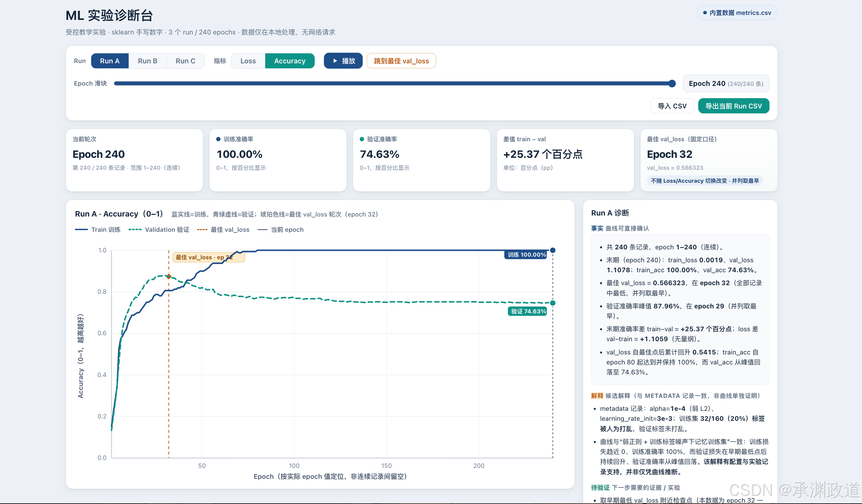Viewport: 862px width, 504px height.
Task: Click the 最佳 val_loss · ep 32 chart label
Action: (x=209, y=257)
